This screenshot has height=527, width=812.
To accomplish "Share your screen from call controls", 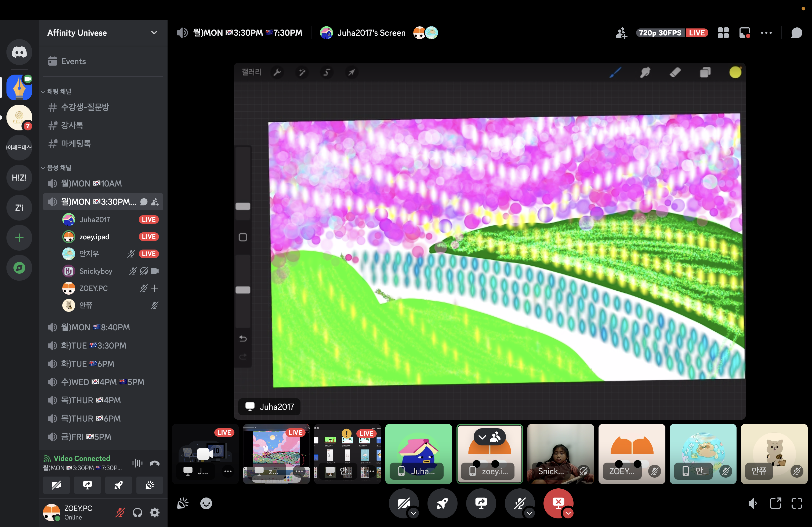I will coord(481,503).
